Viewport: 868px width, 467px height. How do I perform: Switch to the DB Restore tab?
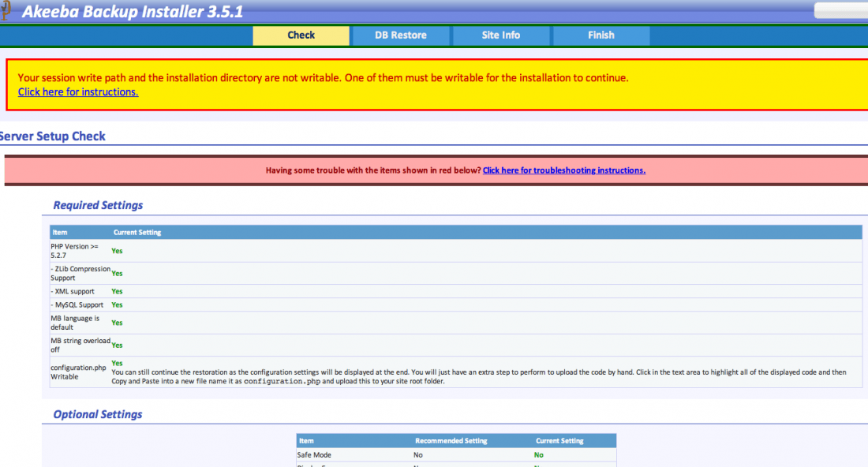[x=401, y=35]
